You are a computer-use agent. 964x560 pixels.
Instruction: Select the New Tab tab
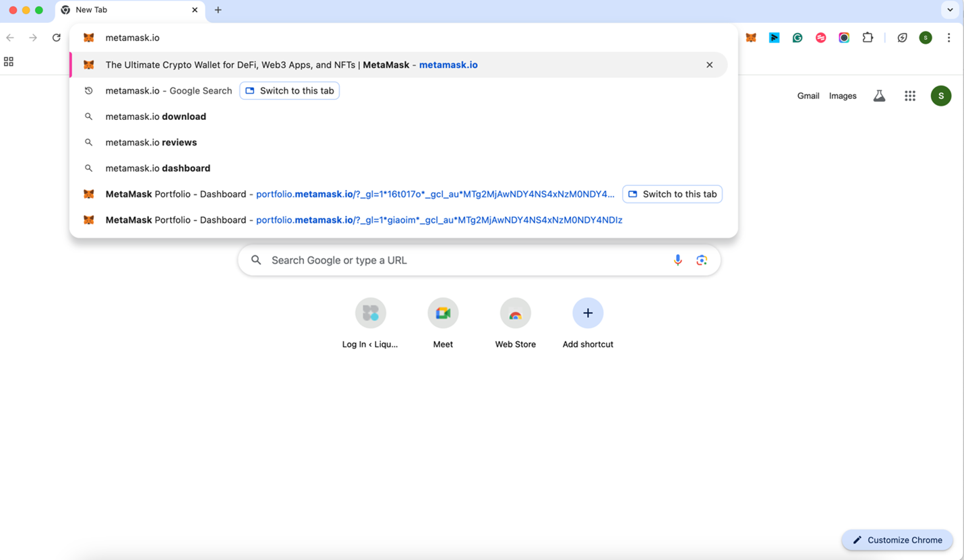click(x=129, y=10)
